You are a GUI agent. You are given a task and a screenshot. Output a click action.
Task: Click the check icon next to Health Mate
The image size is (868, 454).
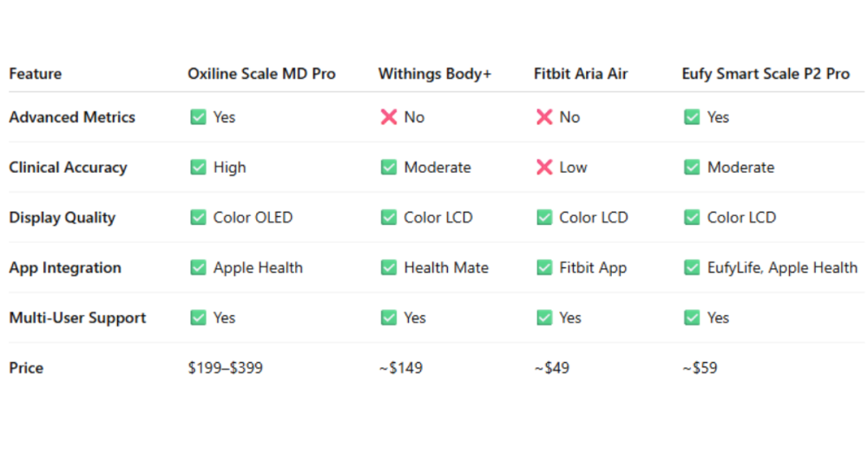pyautogui.click(x=389, y=267)
